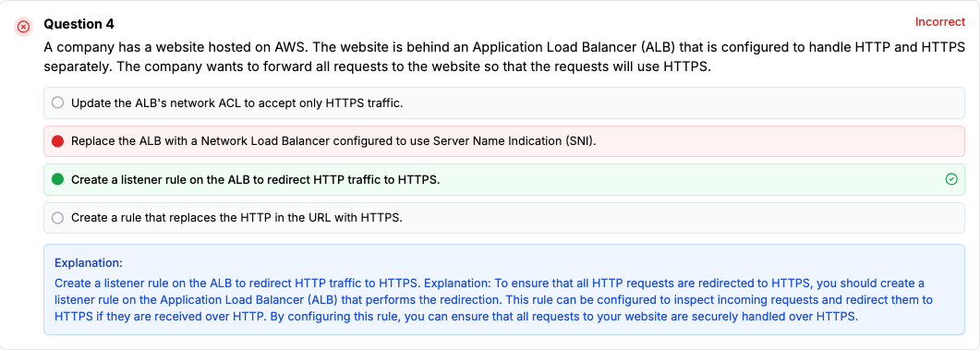Click question line starting 'separately. The company wants'
The width and height of the screenshot is (980, 350).
(378, 66)
